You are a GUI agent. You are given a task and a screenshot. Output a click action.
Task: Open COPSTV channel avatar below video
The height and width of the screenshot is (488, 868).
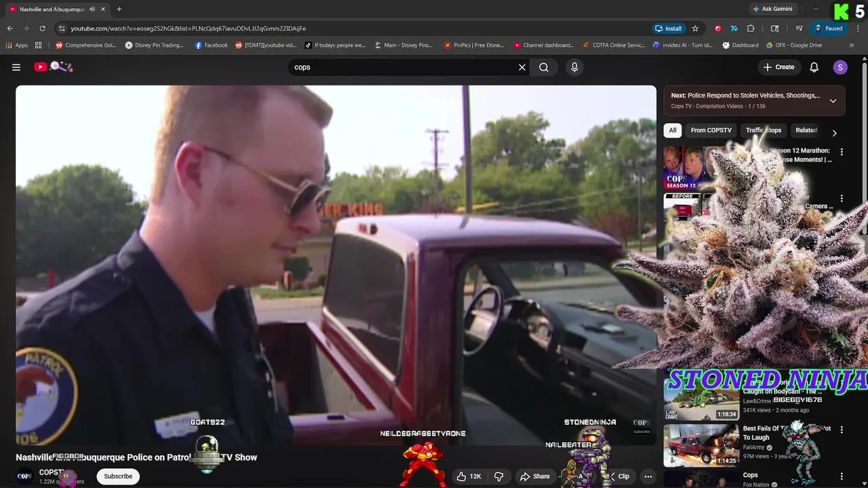point(24,476)
